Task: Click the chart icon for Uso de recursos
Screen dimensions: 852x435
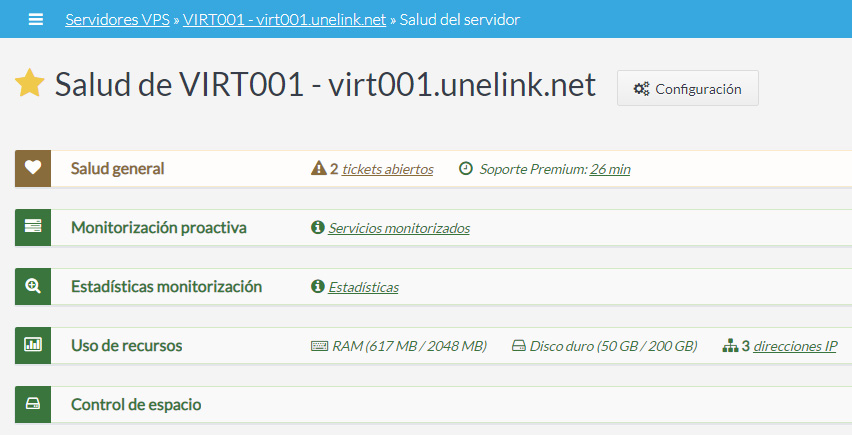Action: pyautogui.click(x=33, y=346)
